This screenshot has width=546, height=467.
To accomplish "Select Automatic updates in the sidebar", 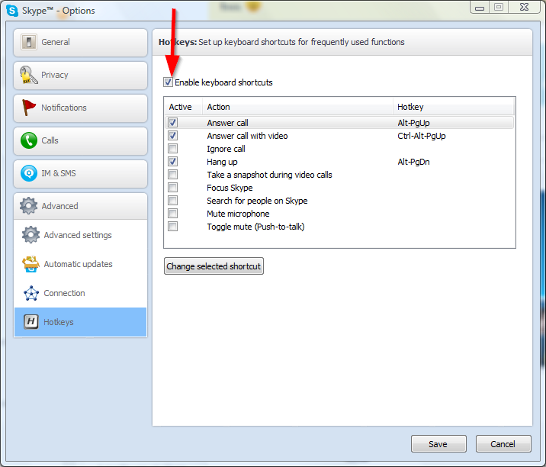I will pyautogui.click(x=80, y=264).
